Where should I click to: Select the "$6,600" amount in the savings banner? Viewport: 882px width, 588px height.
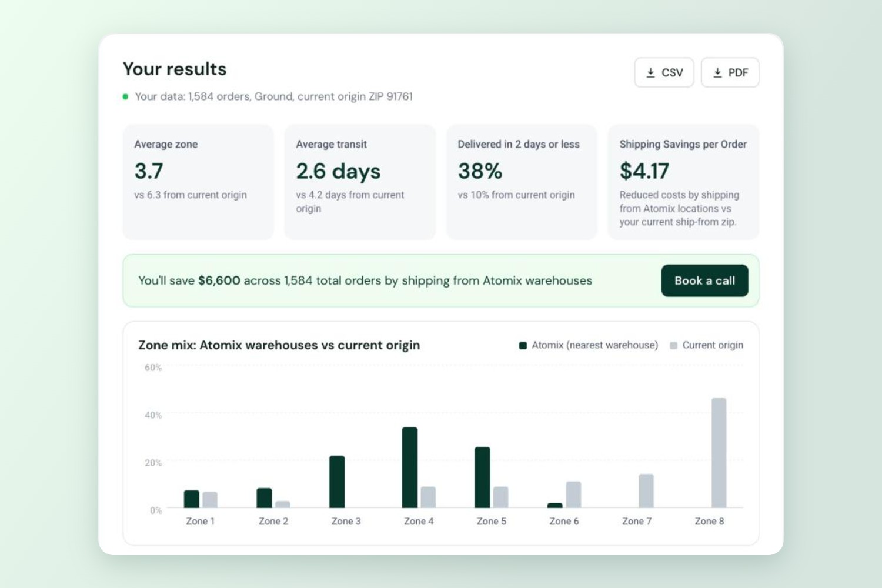pos(219,280)
